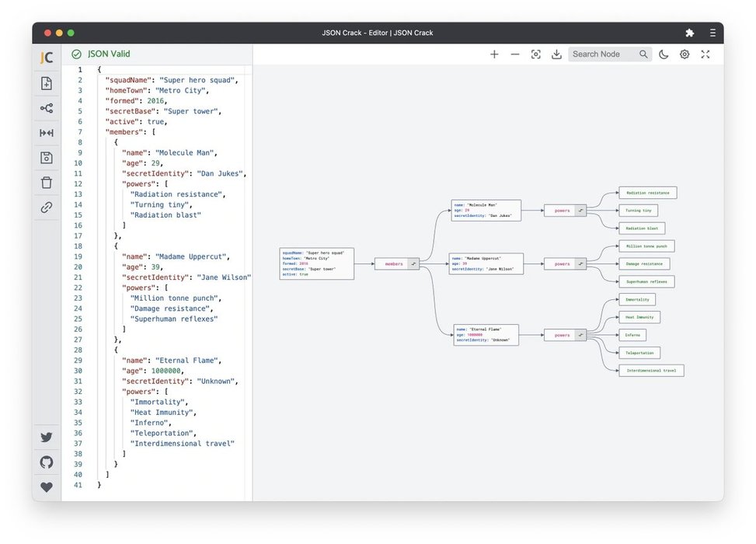
Task: Zoom out with the minus icon
Action: [x=515, y=54]
